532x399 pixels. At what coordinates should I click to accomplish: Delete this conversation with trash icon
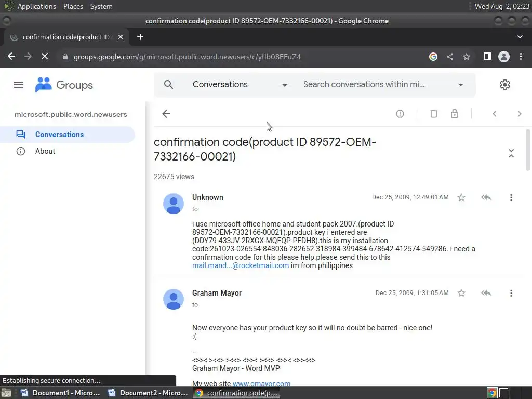(x=434, y=114)
